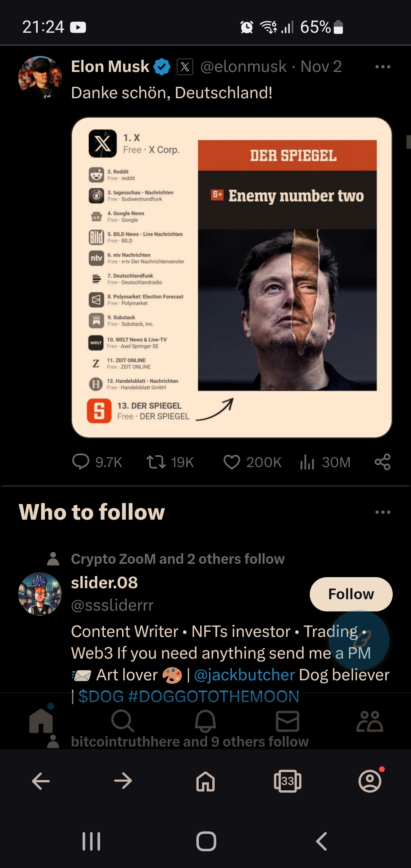View post analytics showing 30M views
This screenshot has height=868, width=411.
[325, 462]
